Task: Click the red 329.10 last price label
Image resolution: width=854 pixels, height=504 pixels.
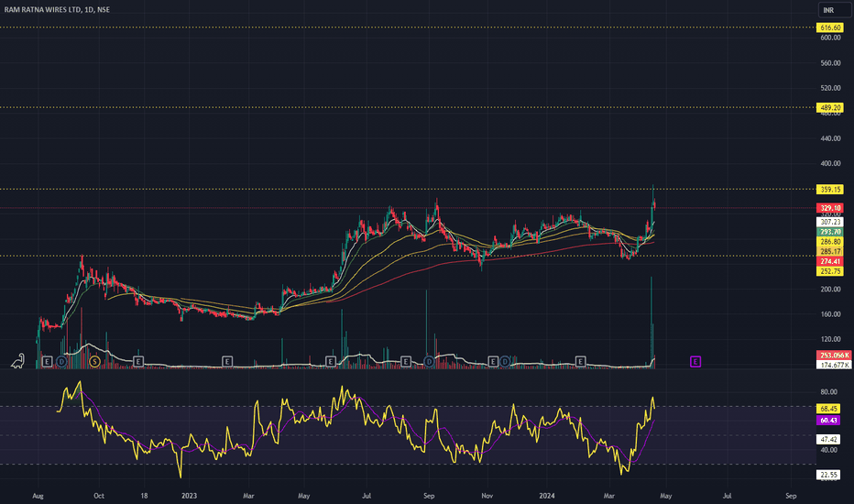Action: coord(830,208)
